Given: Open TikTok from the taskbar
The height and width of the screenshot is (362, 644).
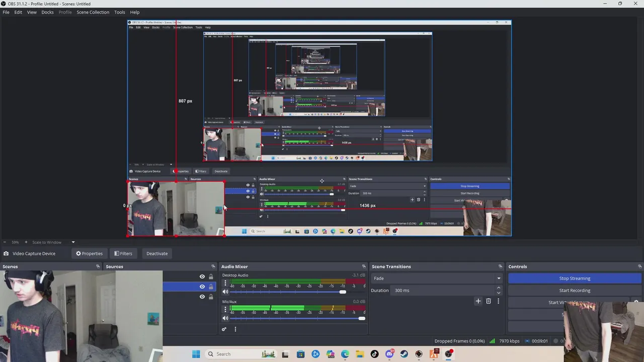Looking at the screenshot, I should click(x=374, y=354).
